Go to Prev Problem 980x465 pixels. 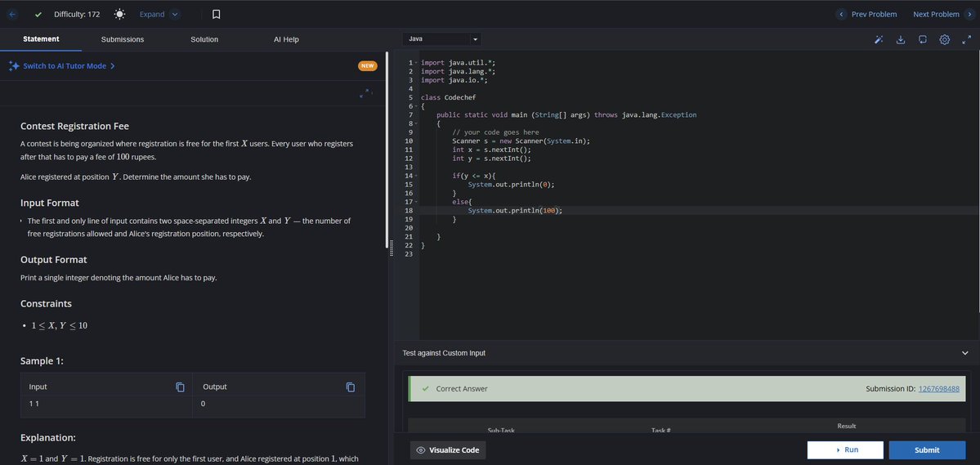pos(867,14)
